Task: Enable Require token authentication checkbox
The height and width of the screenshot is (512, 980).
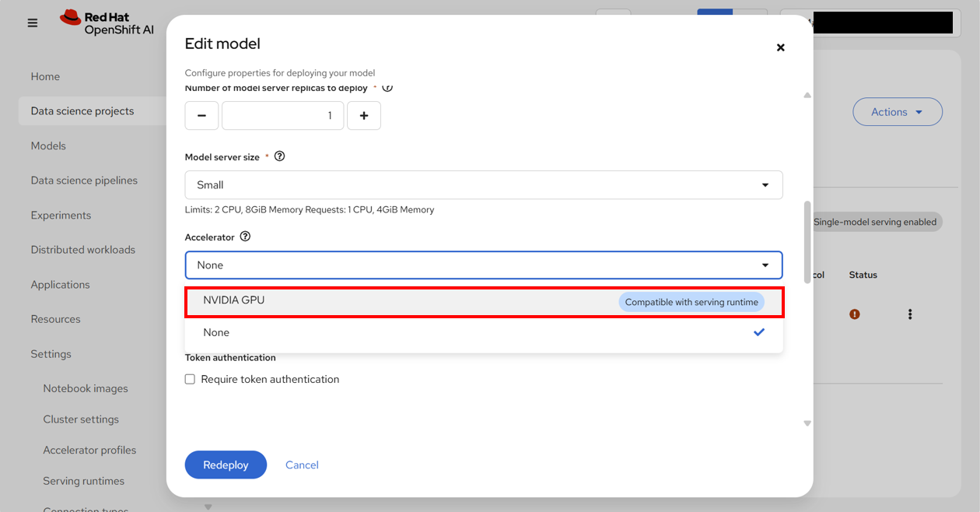Action: (190, 379)
